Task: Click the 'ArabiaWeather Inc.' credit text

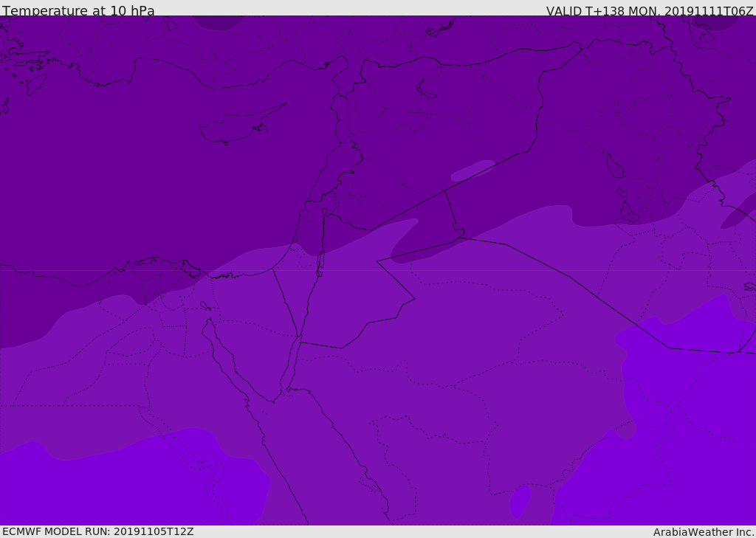Action: [x=704, y=532]
